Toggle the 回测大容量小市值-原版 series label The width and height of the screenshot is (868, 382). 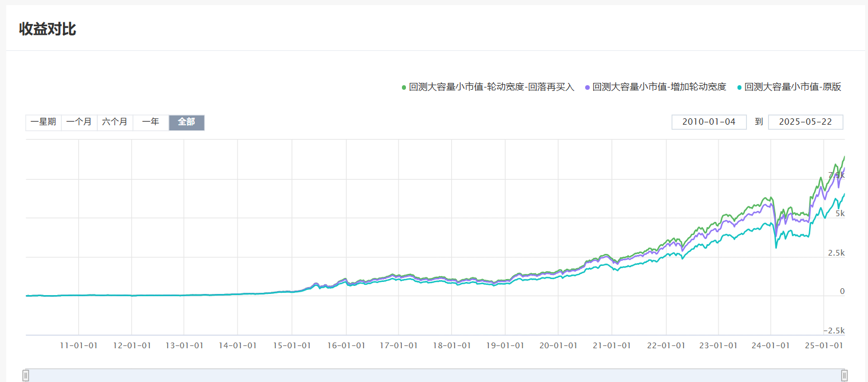coord(792,87)
